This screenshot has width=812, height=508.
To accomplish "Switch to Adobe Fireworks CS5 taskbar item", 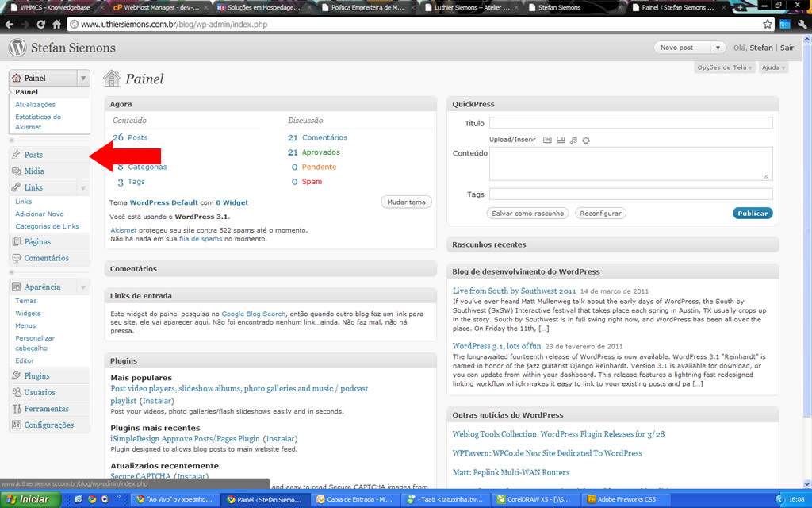I will coord(626,499).
